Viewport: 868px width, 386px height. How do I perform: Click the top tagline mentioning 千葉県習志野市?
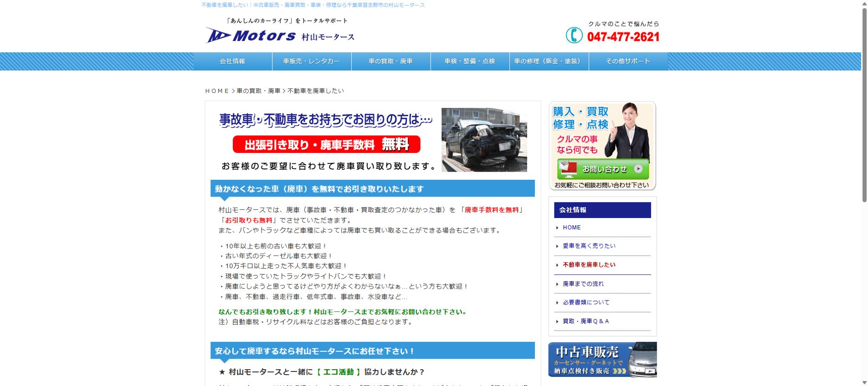tap(313, 5)
